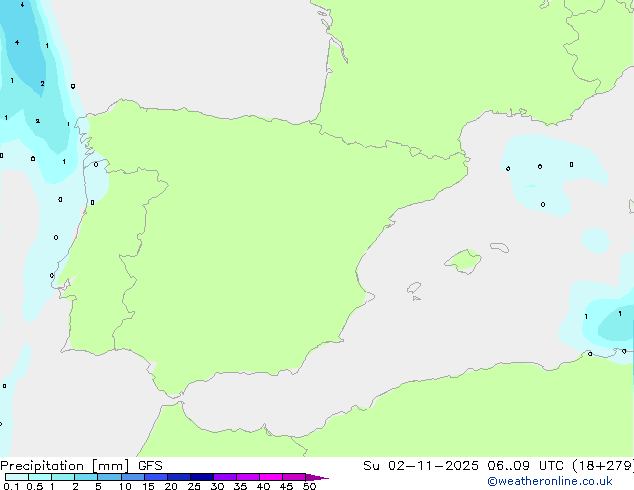Click the 0.5–1 mm legend swatch
This screenshot has width=634, height=490.
click(x=40, y=477)
